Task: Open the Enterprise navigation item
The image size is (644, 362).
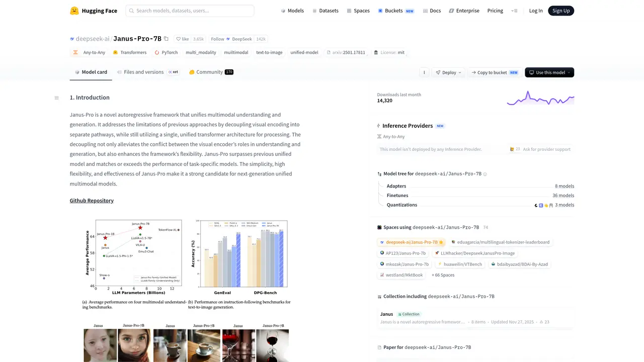Action: (x=464, y=11)
